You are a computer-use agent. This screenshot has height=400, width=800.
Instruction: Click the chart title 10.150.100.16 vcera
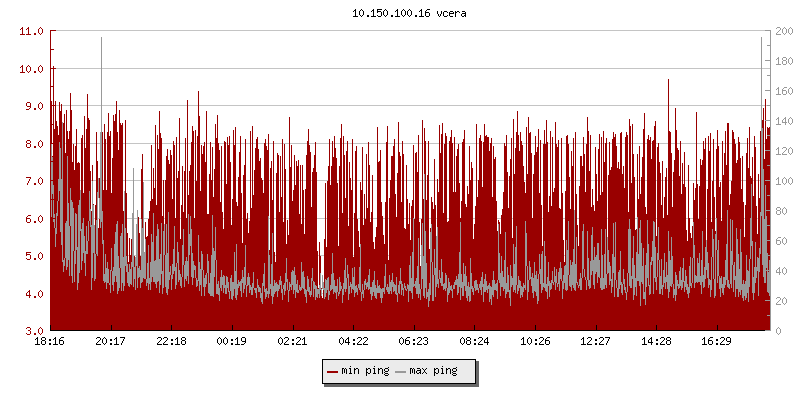point(400,14)
